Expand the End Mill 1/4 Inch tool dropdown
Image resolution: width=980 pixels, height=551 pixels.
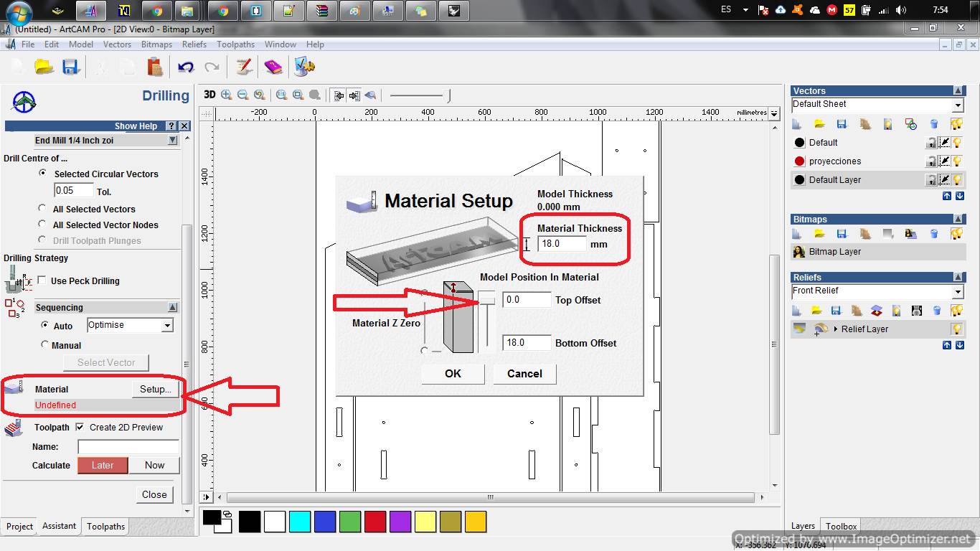[172, 141]
